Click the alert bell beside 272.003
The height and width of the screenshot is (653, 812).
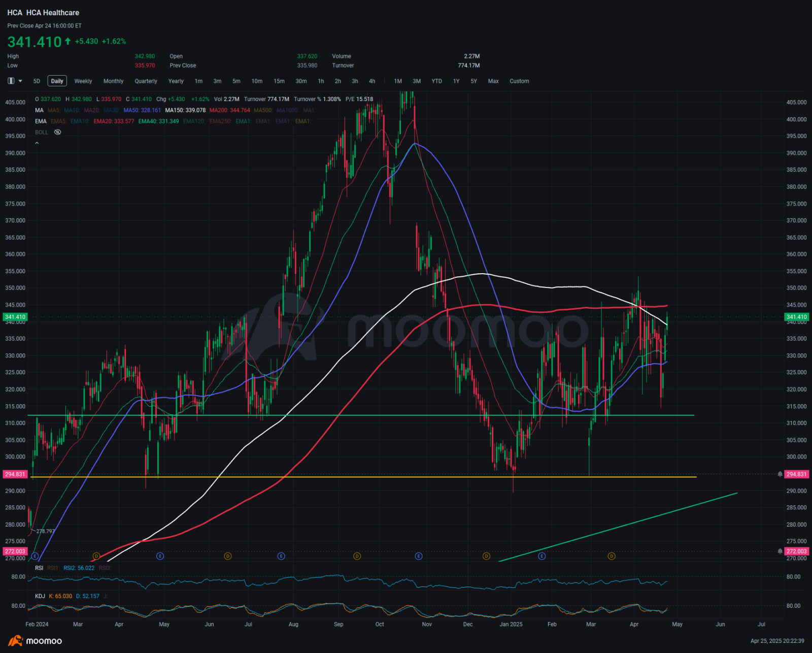click(780, 551)
